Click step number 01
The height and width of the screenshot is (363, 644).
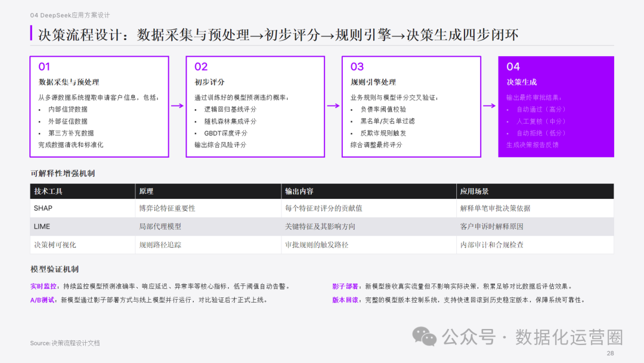44,67
